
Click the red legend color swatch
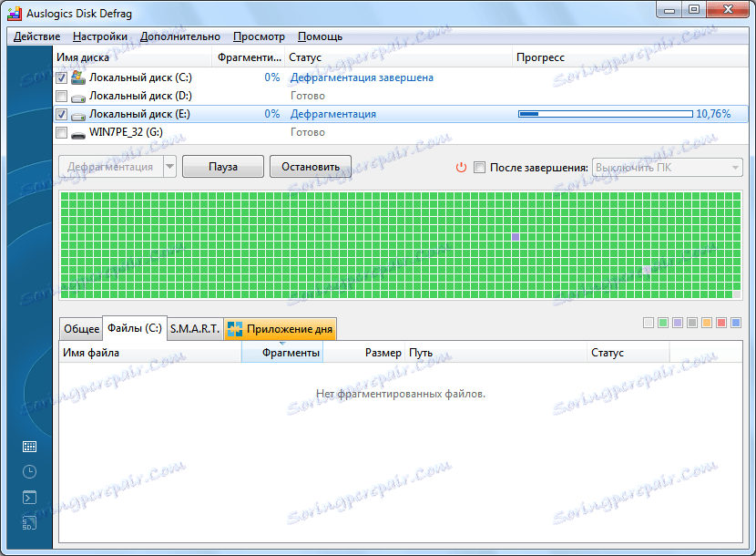[x=721, y=323]
